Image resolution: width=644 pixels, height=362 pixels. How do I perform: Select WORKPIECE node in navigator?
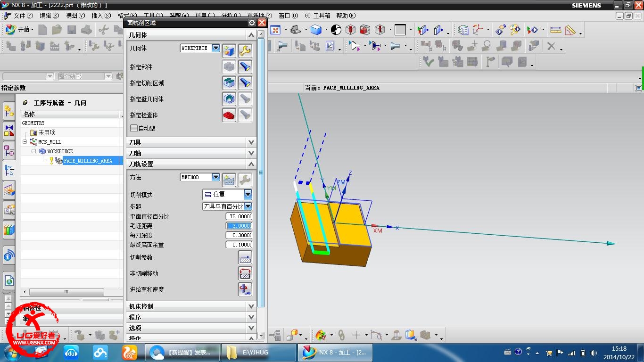pyautogui.click(x=60, y=151)
